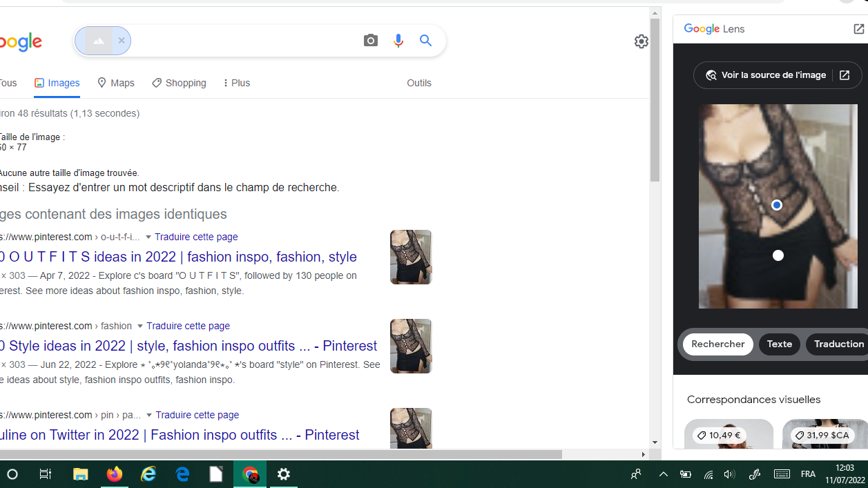Viewport: 868px width, 488px height.
Task: Open File Explorer from the taskbar
Action: (81, 474)
